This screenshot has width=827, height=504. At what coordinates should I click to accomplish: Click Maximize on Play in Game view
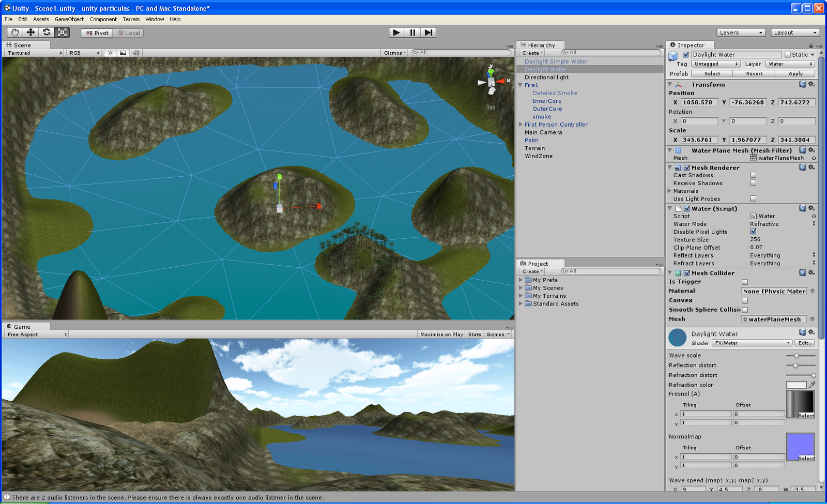coord(441,334)
